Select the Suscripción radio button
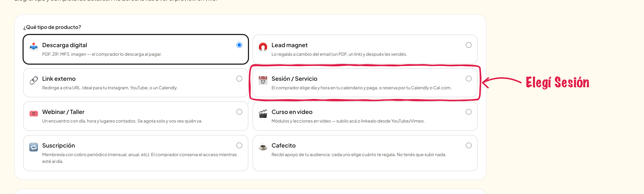The height and width of the screenshot is (194, 644). coord(239,145)
